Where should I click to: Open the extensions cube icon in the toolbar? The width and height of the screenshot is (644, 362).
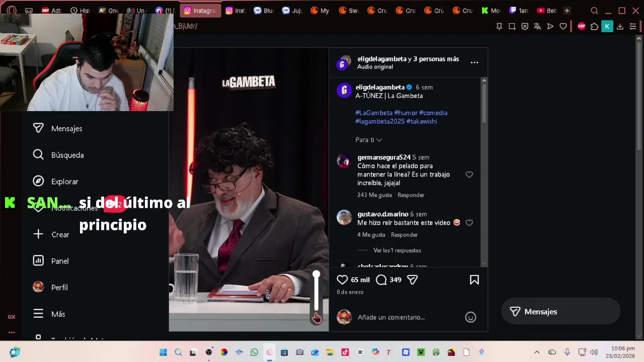(x=594, y=26)
